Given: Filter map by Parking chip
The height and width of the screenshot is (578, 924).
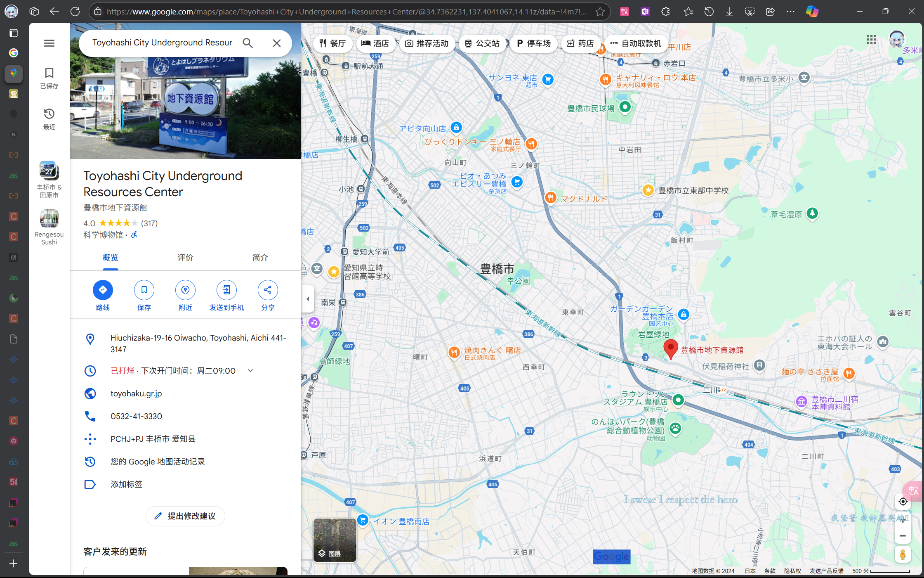Looking at the screenshot, I should click(x=534, y=43).
